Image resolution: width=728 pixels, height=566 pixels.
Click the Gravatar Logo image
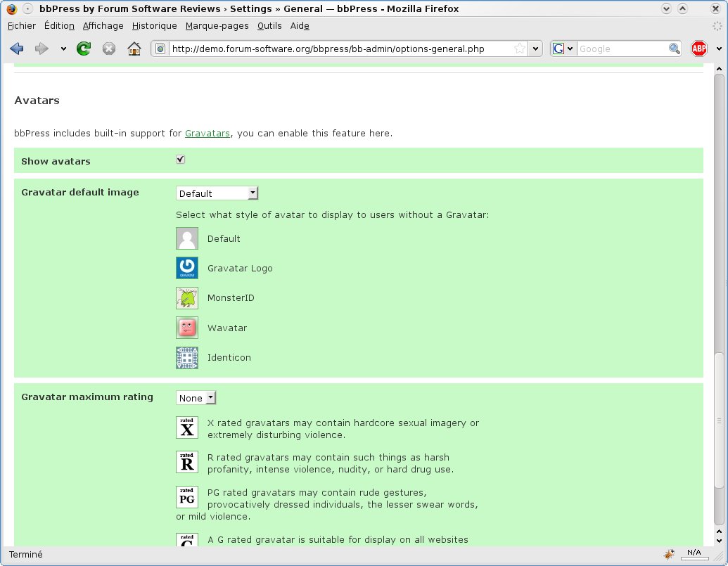coord(187,268)
